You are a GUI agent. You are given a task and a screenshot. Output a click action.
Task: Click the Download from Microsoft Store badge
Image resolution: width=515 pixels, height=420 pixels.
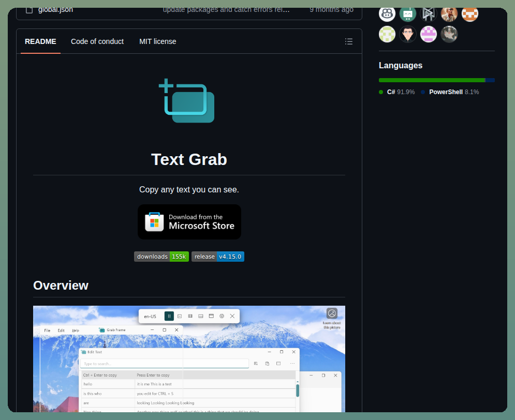(x=189, y=222)
